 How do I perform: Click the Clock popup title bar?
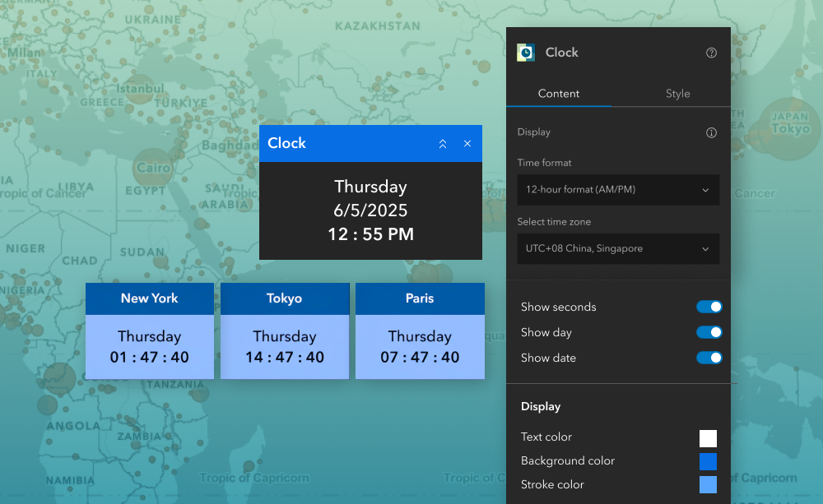click(346, 144)
